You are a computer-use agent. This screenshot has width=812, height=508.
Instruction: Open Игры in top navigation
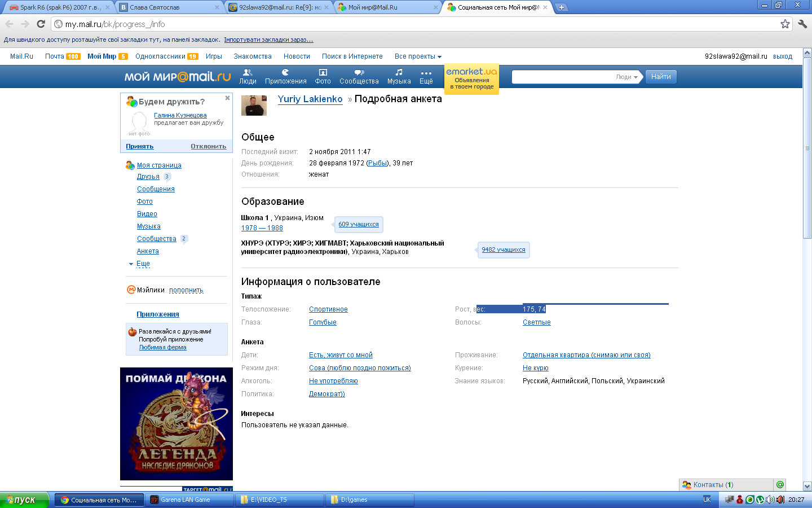[214, 56]
